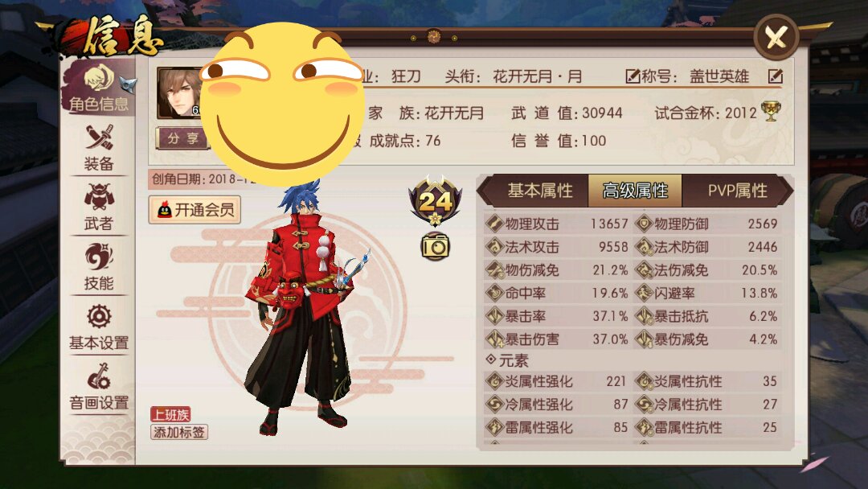The width and height of the screenshot is (868, 489).
Task: Open 音画设置 audio-visual settings
Action: point(99,387)
